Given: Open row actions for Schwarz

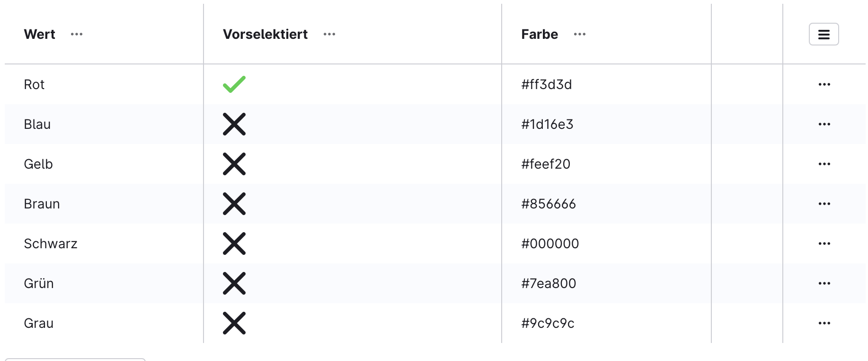Looking at the screenshot, I should pyautogui.click(x=824, y=244).
